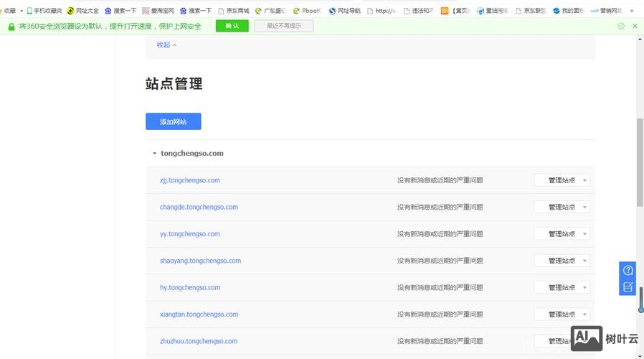This screenshot has width=644, height=359.
Task: Click the scrollbar up arrow
Action: click(640, 39)
